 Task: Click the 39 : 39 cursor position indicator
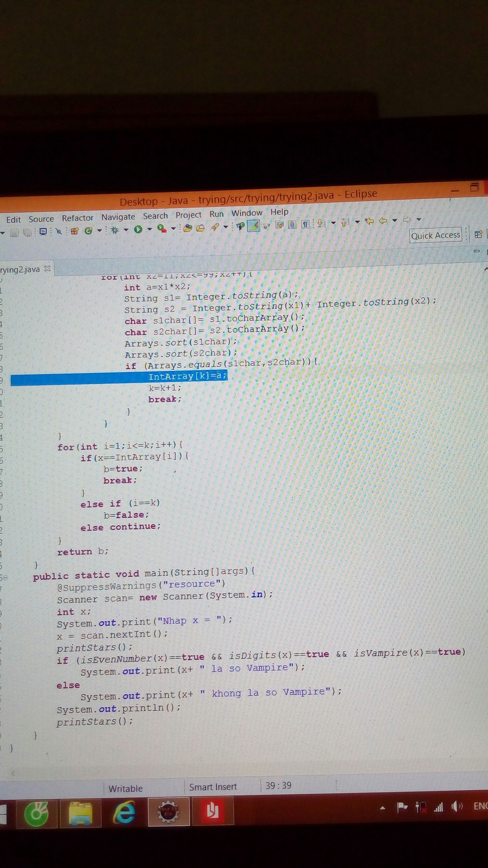278,786
